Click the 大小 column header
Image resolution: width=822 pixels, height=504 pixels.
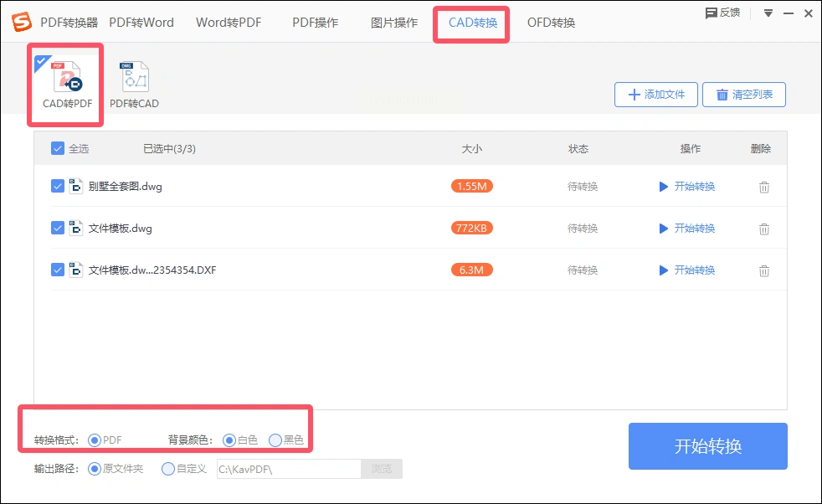472,148
